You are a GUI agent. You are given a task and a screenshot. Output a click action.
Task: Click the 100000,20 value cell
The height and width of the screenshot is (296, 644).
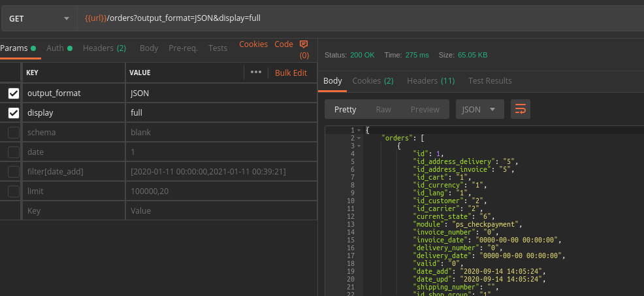221,191
